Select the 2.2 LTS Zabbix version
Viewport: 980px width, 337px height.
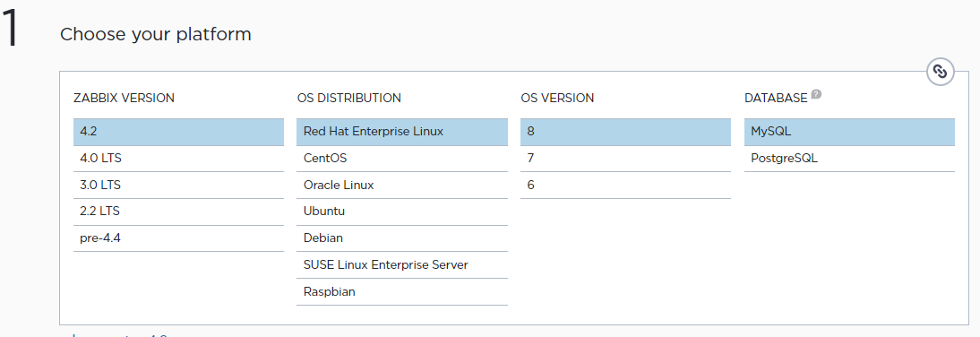click(179, 212)
